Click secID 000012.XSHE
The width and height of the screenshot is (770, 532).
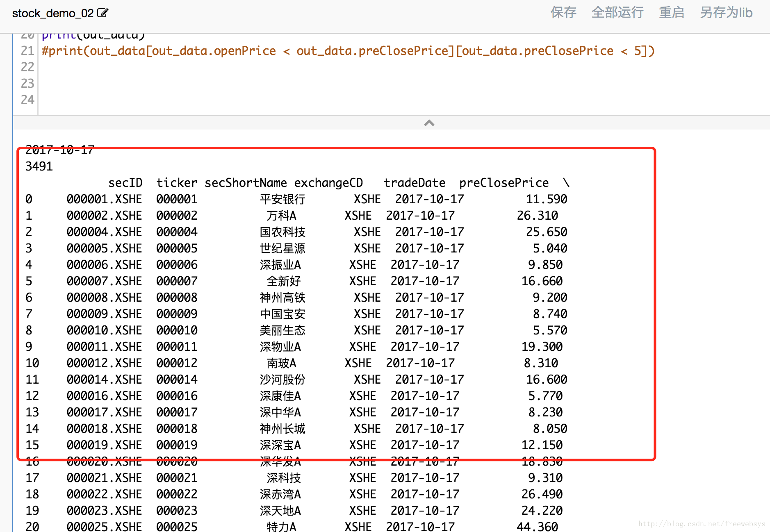(x=104, y=363)
